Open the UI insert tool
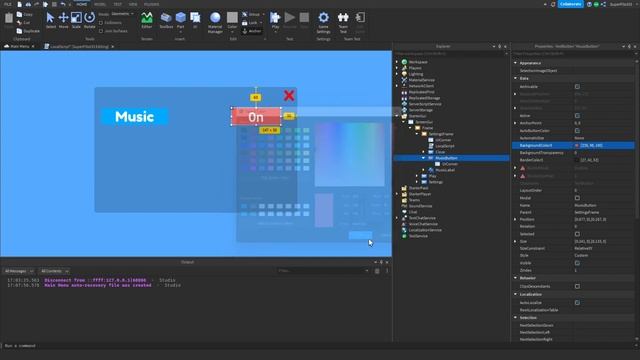This screenshot has width=640, height=360. (x=195, y=20)
